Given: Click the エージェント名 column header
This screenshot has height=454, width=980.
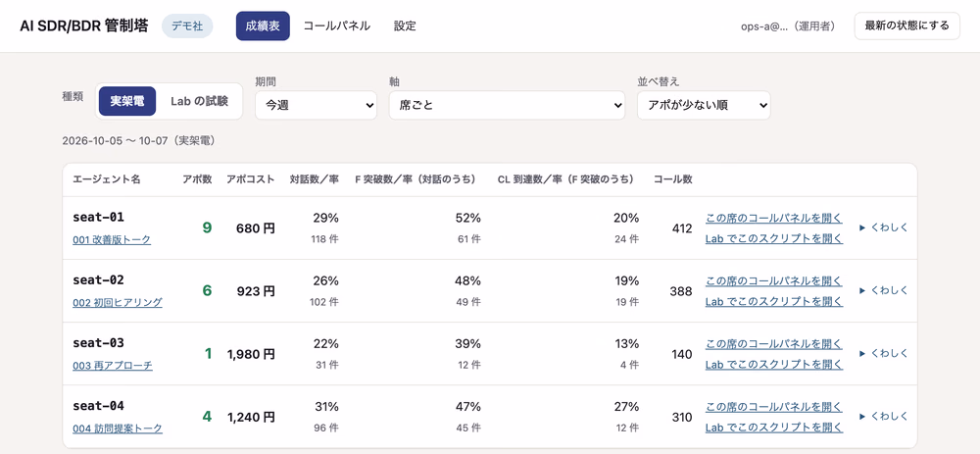Looking at the screenshot, I should click(106, 179).
